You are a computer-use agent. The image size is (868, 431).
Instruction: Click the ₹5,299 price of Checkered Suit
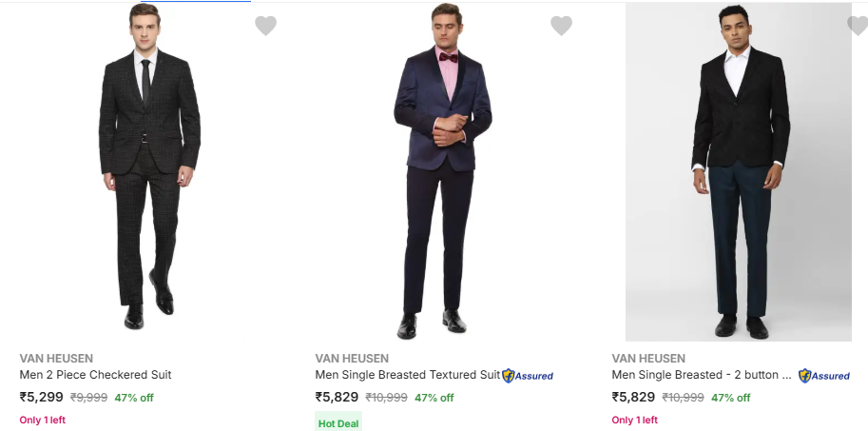pos(41,397)
